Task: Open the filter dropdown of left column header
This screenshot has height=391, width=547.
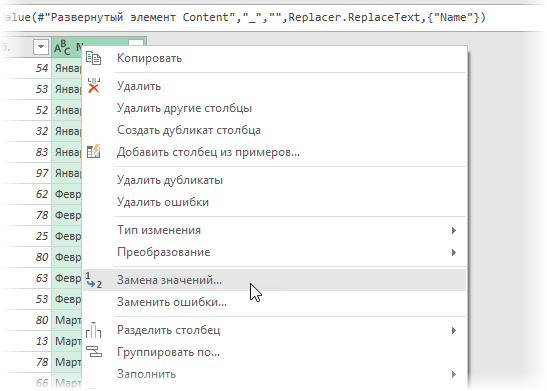Action: tap(41, 46)
